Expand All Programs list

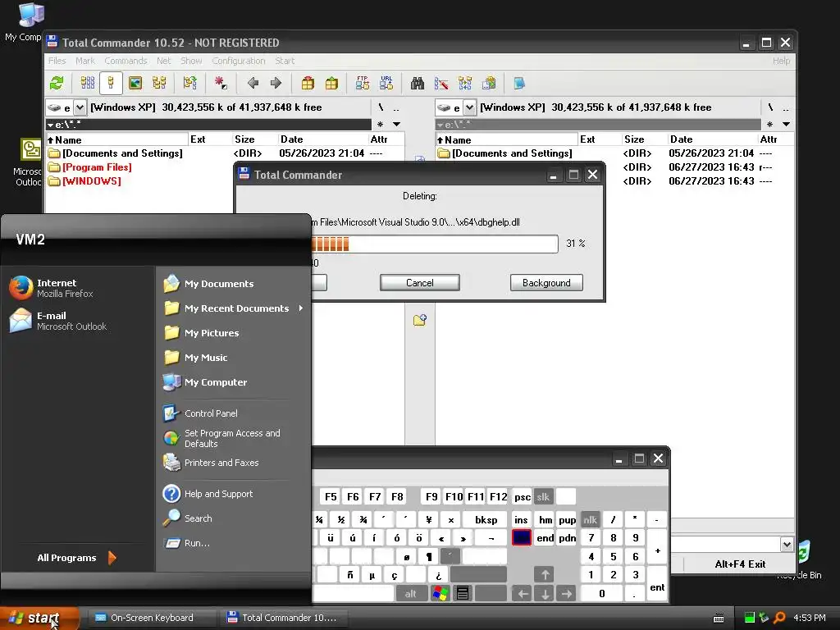[x=75, y=558]
